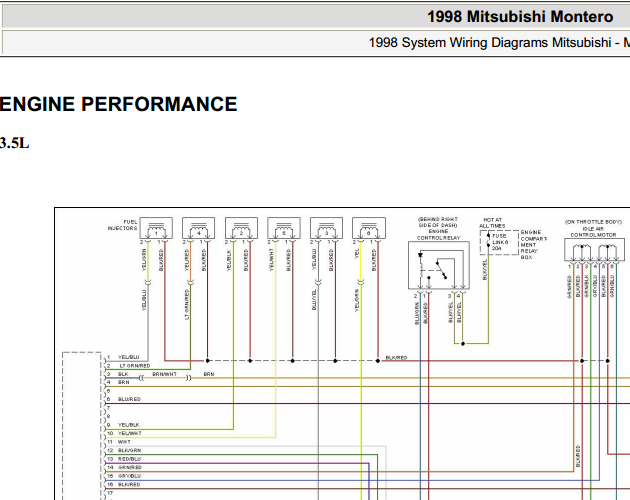Click pin 14 'GRN/RED' connector label

click(x=129, y=467)
